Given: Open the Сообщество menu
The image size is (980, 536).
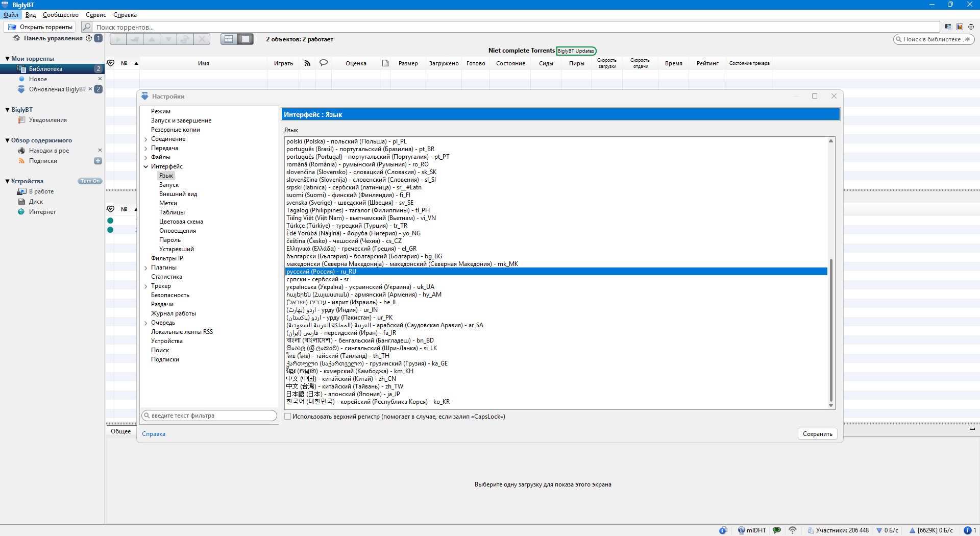Looking at the screenshot, I should click(60, 15).
